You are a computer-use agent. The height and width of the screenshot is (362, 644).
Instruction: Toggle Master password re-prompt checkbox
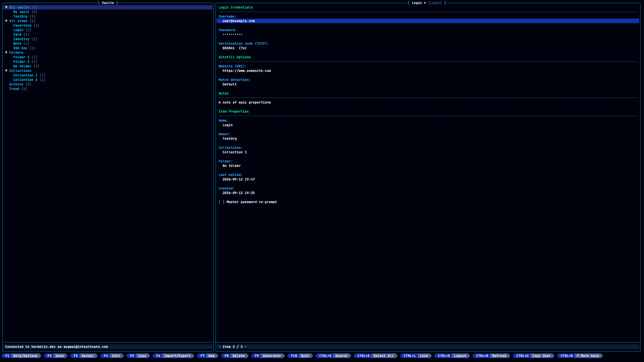[x=221, y=202]
